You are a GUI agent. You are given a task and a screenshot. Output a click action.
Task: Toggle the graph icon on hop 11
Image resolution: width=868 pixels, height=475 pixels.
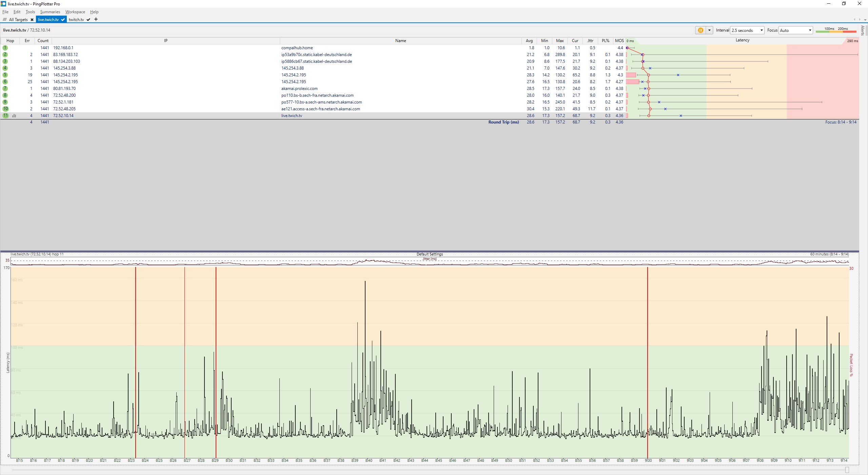14,116
